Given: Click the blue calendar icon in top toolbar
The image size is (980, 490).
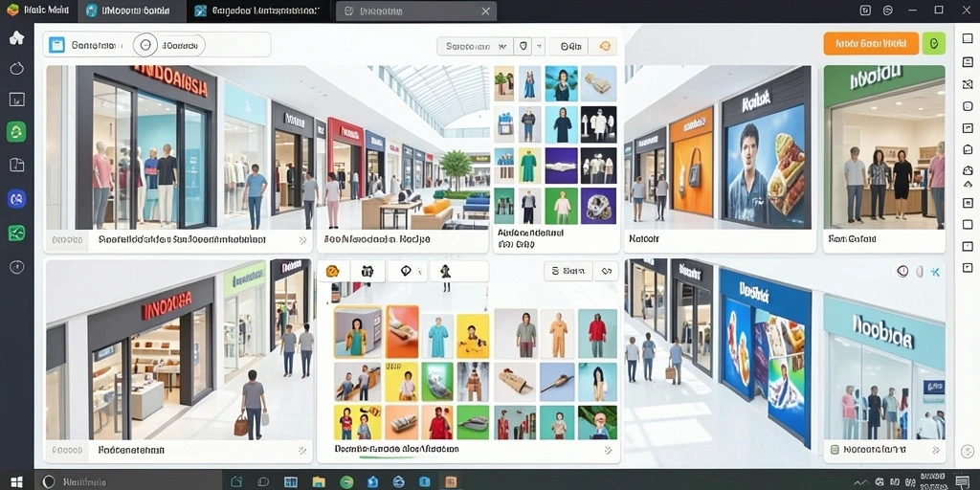Looking at the screenshot, I should pyautogui.click(x=56, y=45).
